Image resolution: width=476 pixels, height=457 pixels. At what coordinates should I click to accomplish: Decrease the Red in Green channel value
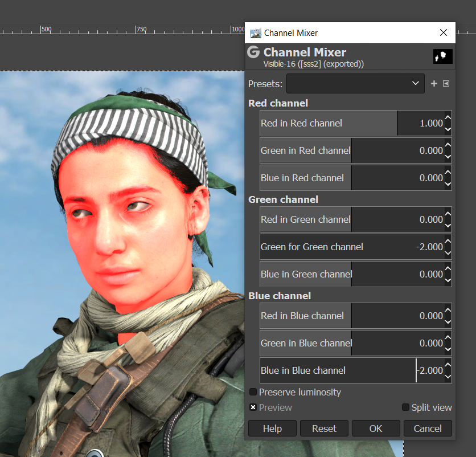point(448,226)
